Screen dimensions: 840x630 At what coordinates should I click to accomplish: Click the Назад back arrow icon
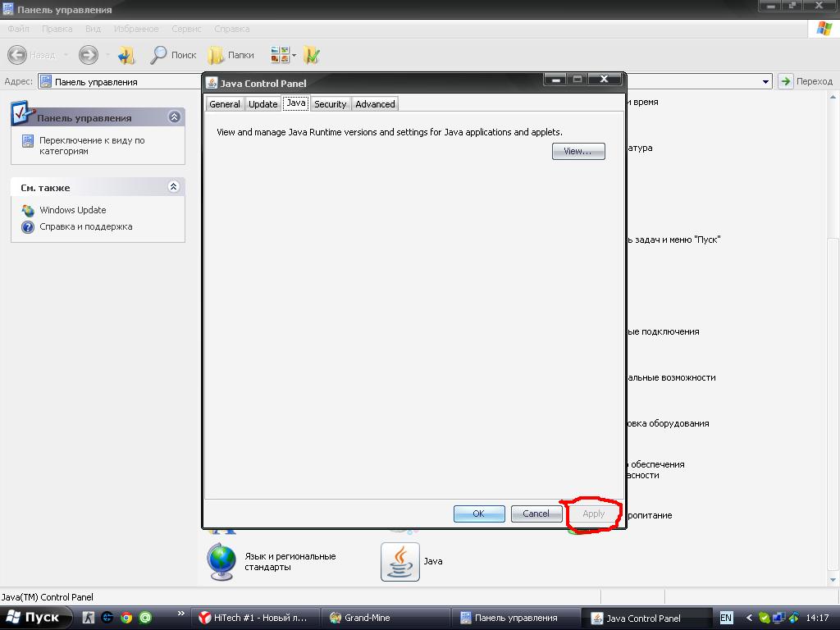tap(17, 55)
